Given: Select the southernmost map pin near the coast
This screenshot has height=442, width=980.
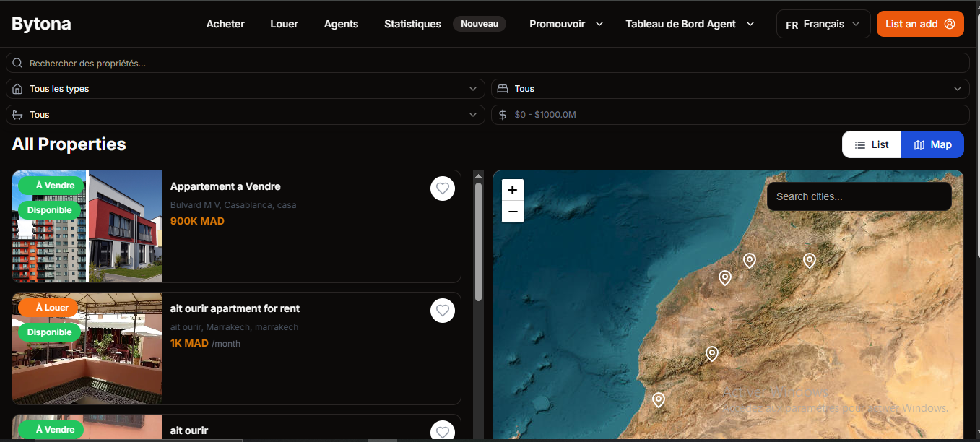Looking at the screenshot, I should point(658,399).
